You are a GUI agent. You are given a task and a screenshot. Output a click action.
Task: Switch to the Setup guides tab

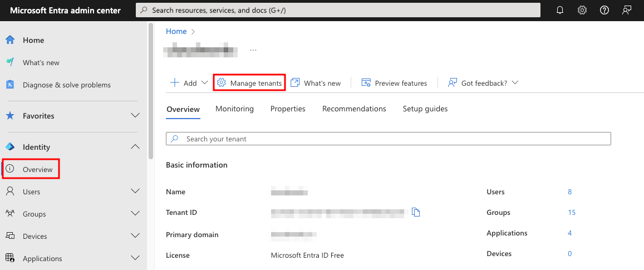425,109
